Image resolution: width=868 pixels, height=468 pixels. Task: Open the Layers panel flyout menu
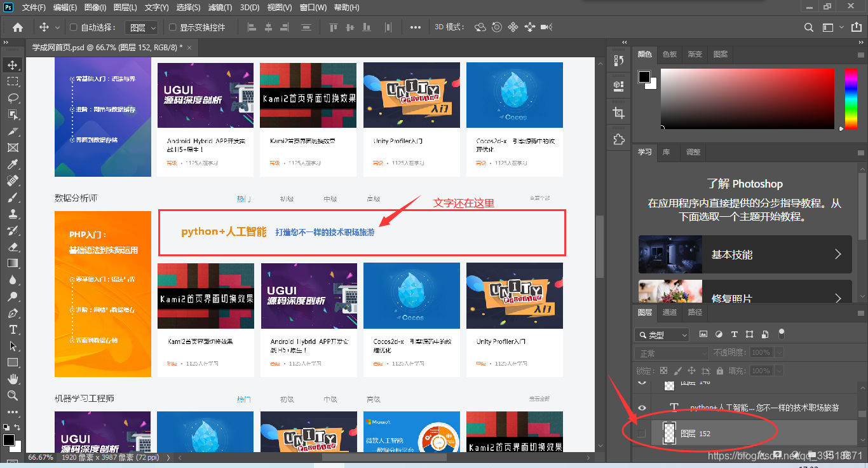coord(861,312)
